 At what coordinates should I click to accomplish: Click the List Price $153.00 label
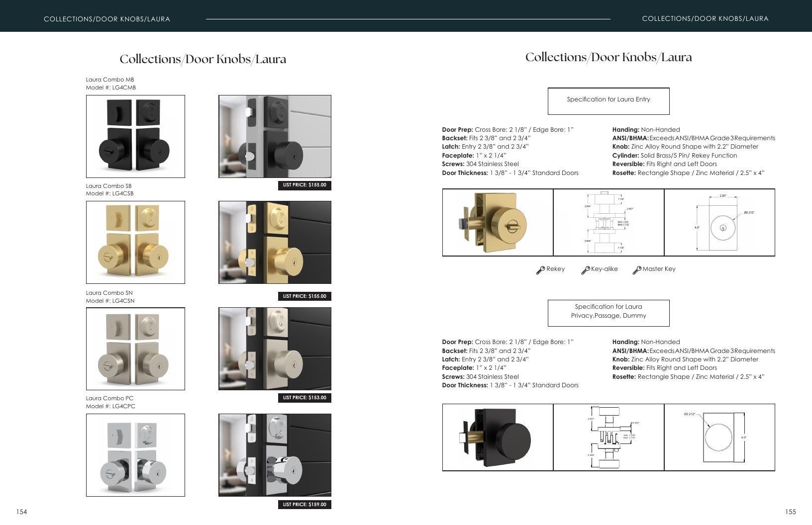tap(304, 398)
